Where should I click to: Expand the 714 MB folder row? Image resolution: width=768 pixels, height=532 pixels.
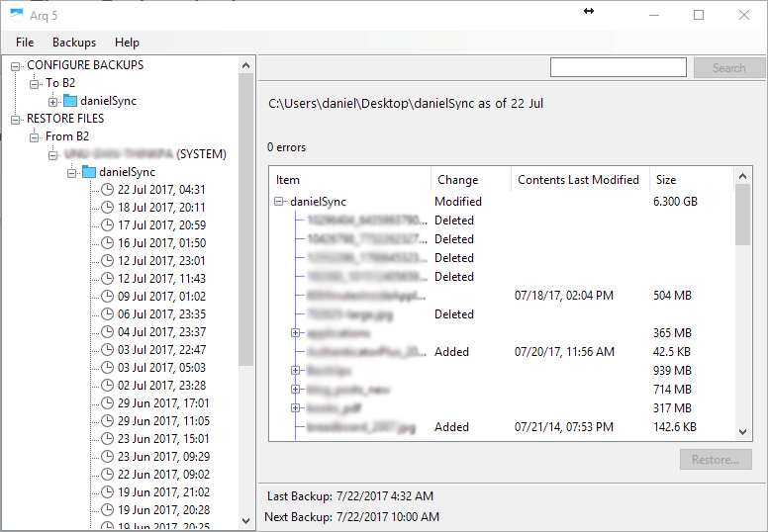click(x=295, y=389)
